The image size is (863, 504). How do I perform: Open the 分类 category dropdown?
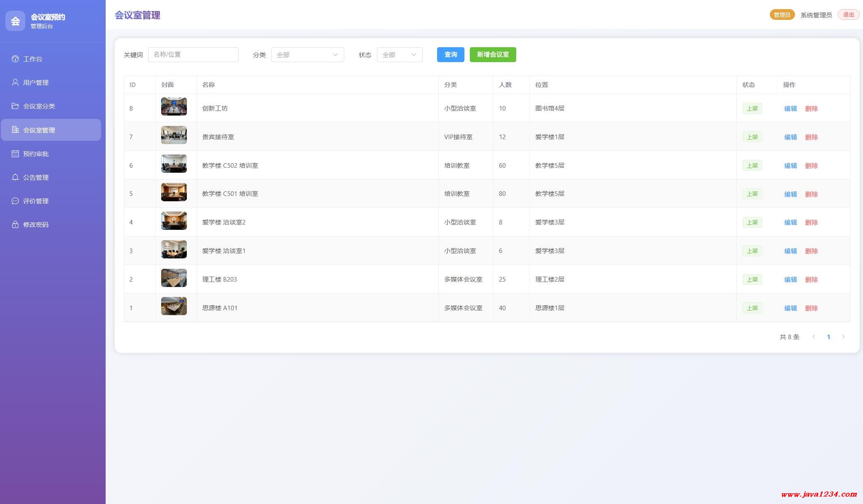pos(307,55)
